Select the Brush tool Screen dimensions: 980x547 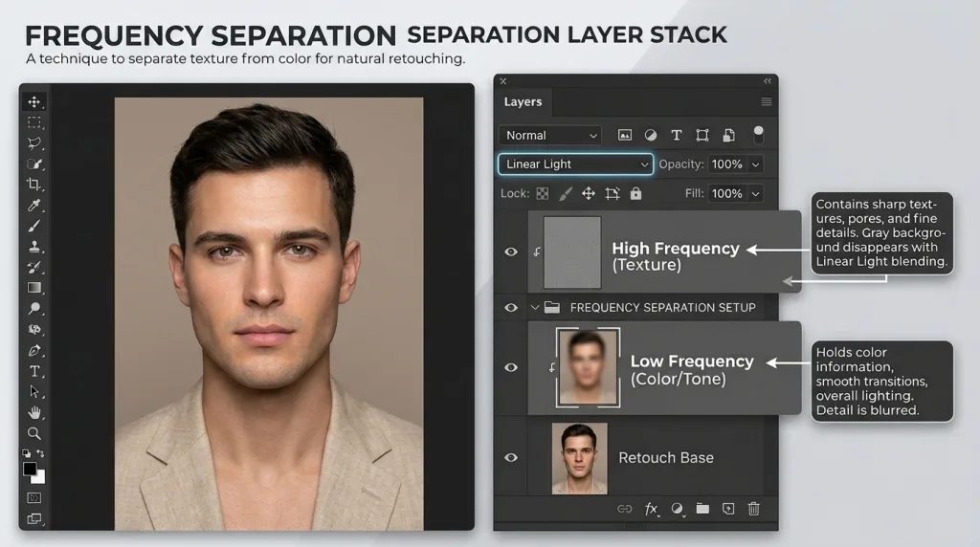point(33,226)
